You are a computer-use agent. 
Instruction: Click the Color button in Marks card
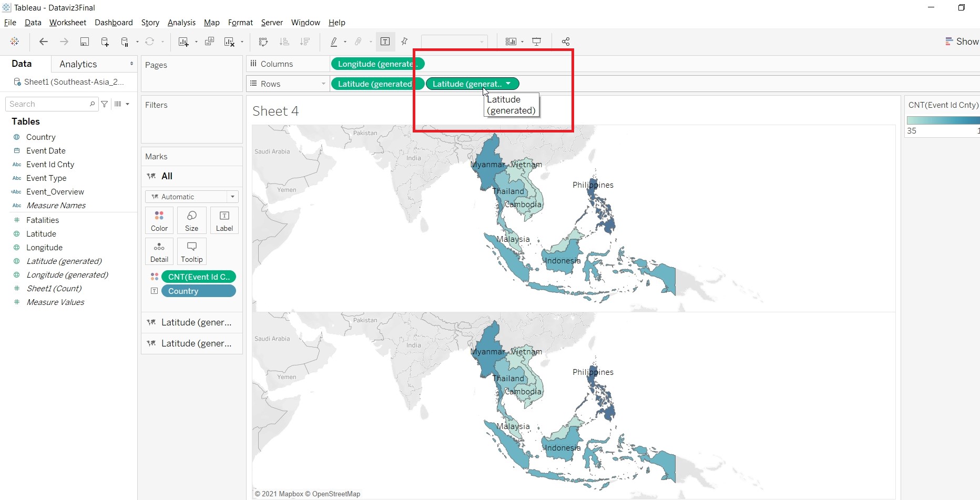[x=159, y=220]
